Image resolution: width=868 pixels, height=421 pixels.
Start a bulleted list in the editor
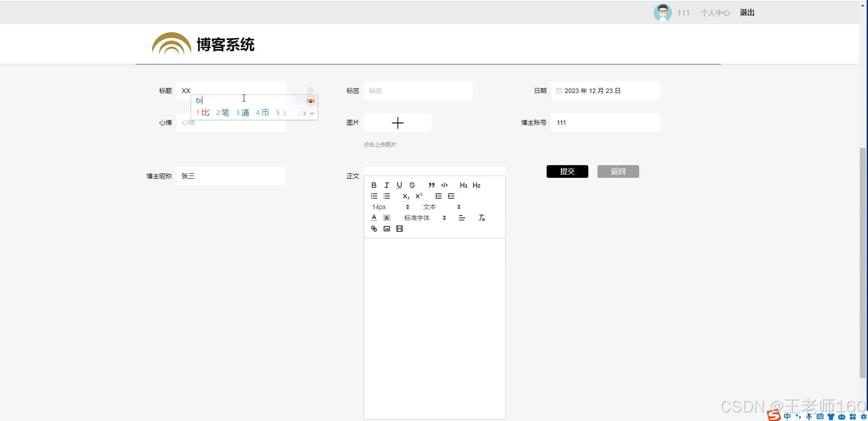click(x=387, y=196)
